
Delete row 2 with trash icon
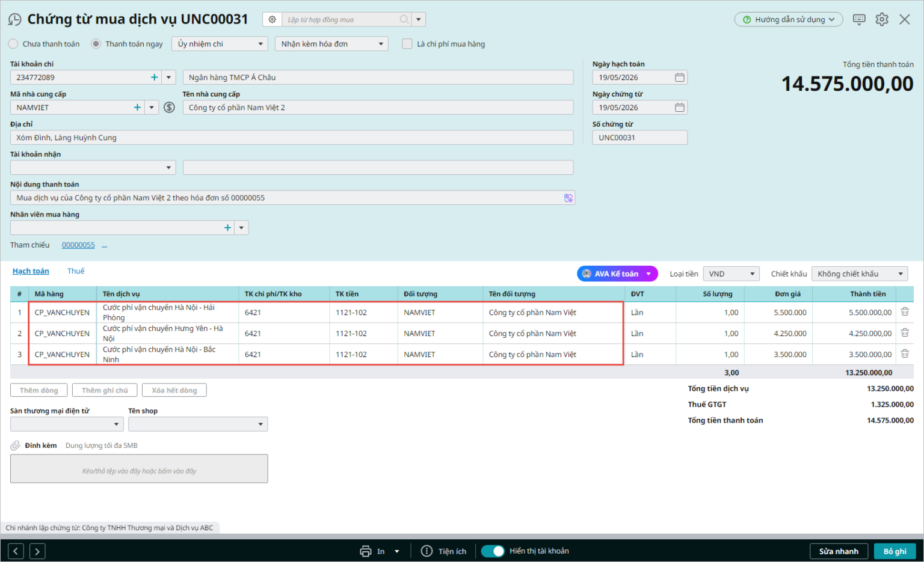pyautogui.click(x=905, y=332)
